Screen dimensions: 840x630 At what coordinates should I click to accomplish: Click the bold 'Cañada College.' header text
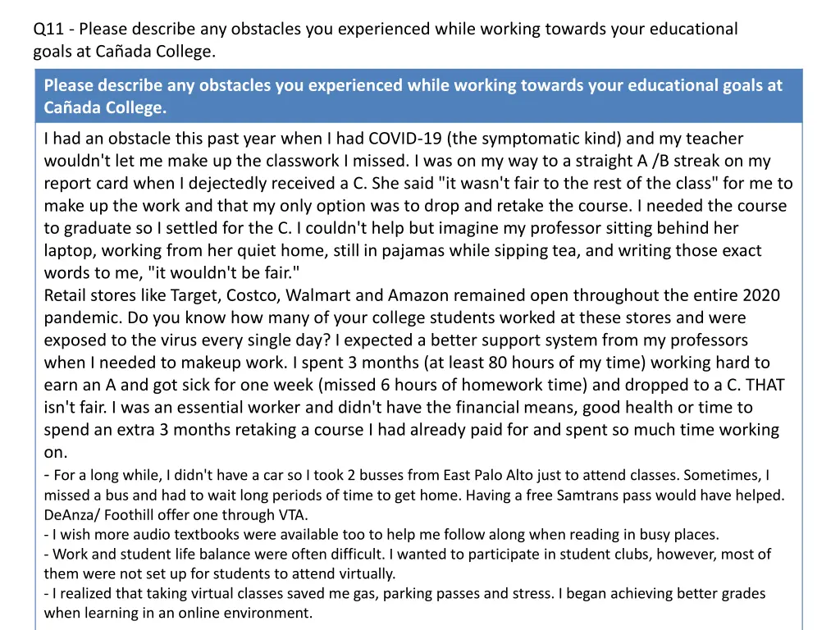105,107
